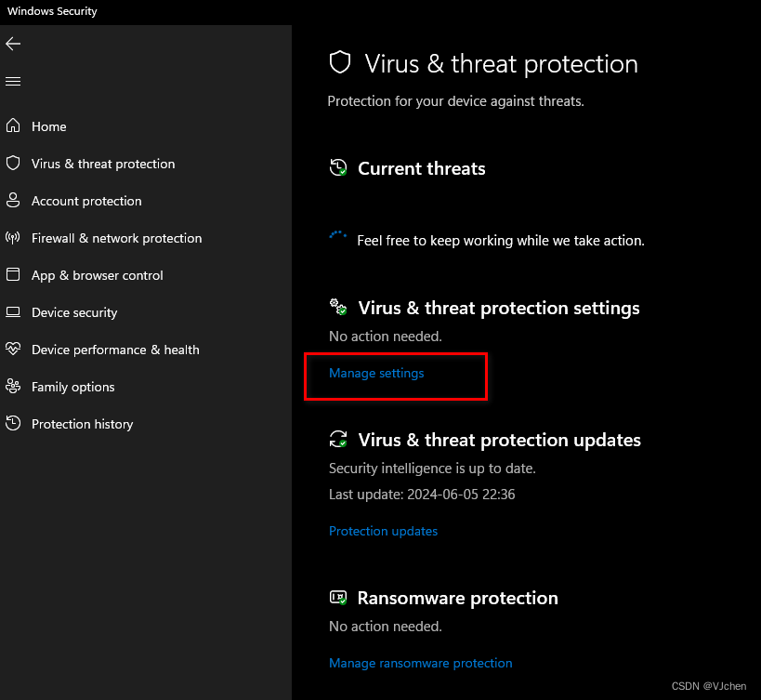
Task: Open Account protection from the sidebar
Action: pos(86,201)
